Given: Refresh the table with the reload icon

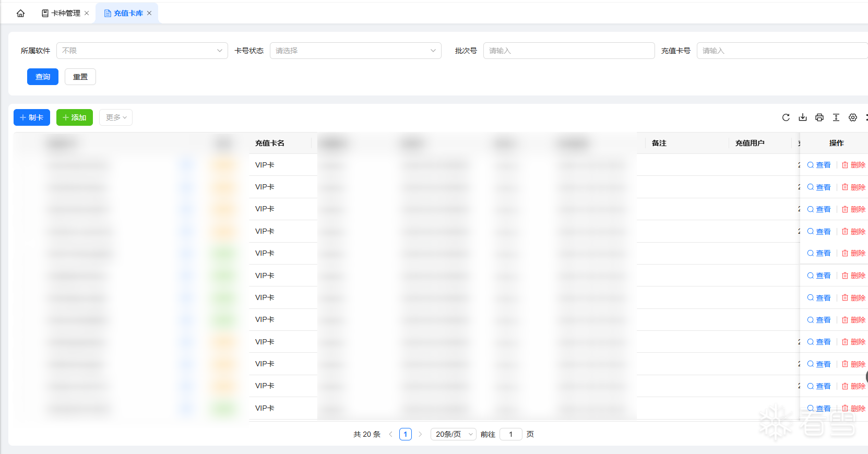Looking at the screenshot, I should coord(786,117).
